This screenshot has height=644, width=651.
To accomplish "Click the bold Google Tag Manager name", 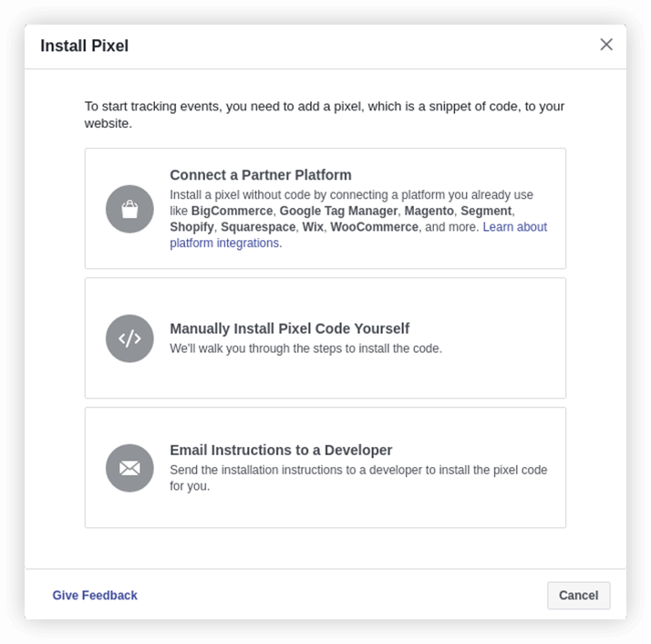I will tap(338, 211).
